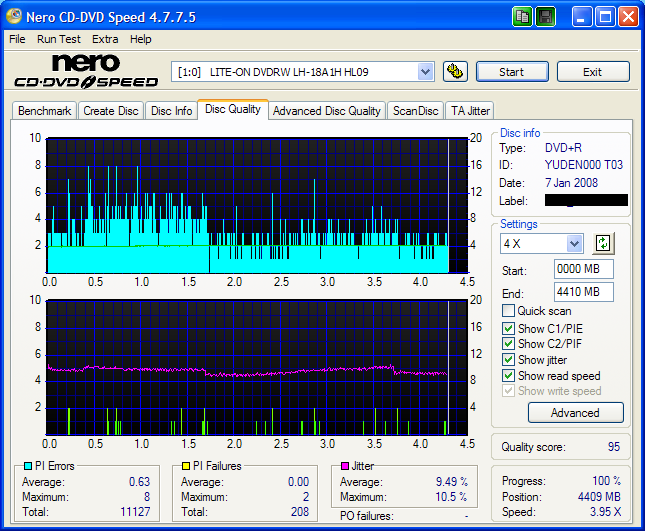Screen dimensions: 645x531
Task: Toggle the Show jitter checkbox
Action: pyautogui.click(x=509, y=360)
